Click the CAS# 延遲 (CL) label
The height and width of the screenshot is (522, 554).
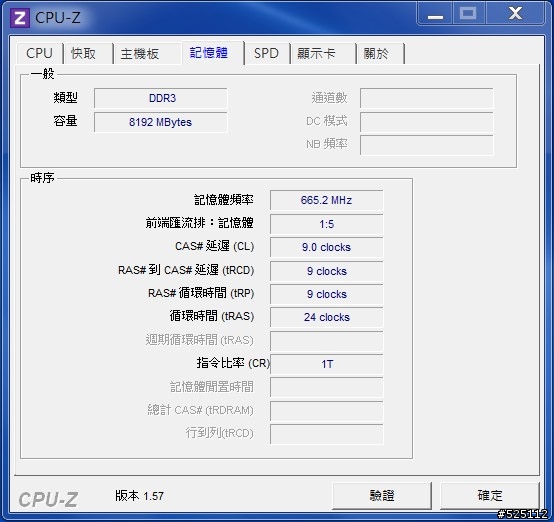click(x=215, y=246)
